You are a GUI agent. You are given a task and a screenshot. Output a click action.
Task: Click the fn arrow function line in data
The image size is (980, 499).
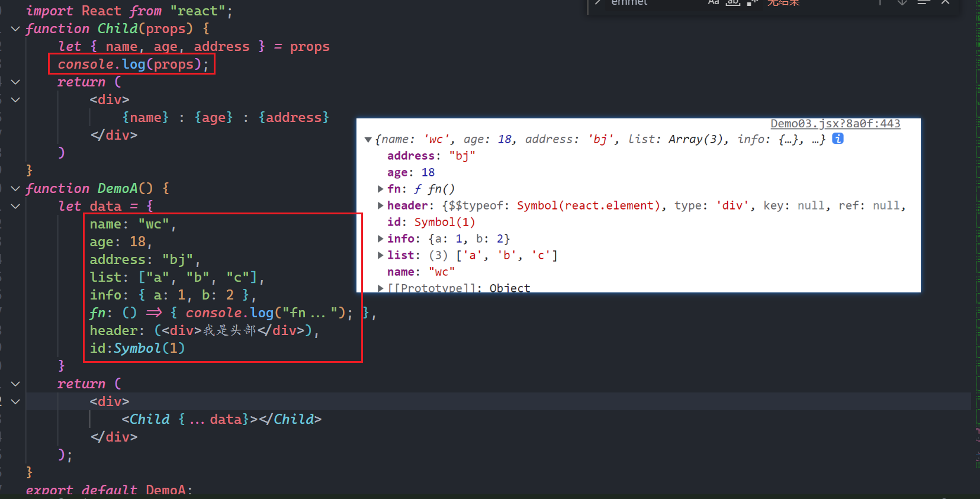(233, 313)
